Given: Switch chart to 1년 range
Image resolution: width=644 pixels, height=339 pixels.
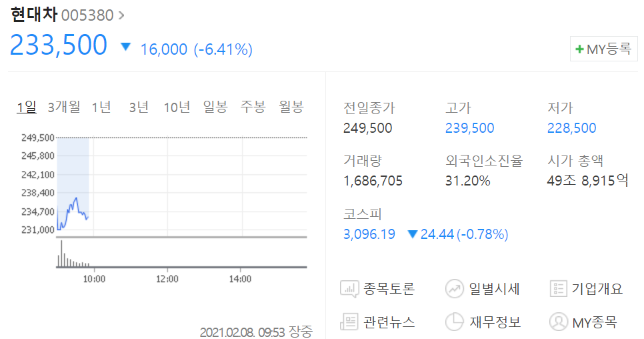Looking at the screenshot, I should [101, 107].
